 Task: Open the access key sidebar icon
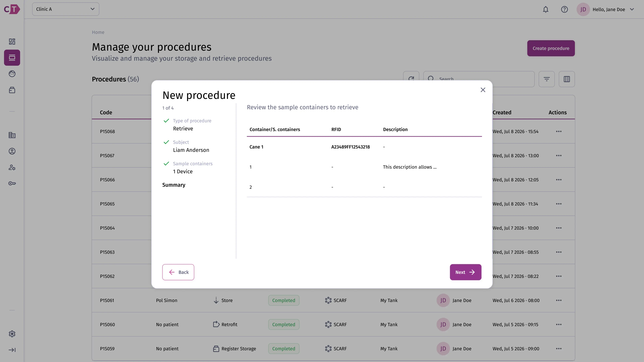(12, 183)
